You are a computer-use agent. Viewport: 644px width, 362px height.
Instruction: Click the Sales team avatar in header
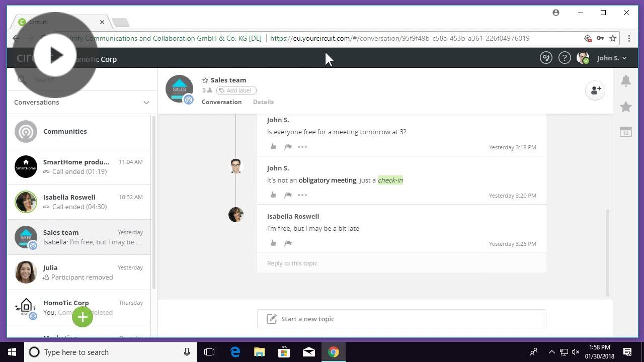(180, 89)
